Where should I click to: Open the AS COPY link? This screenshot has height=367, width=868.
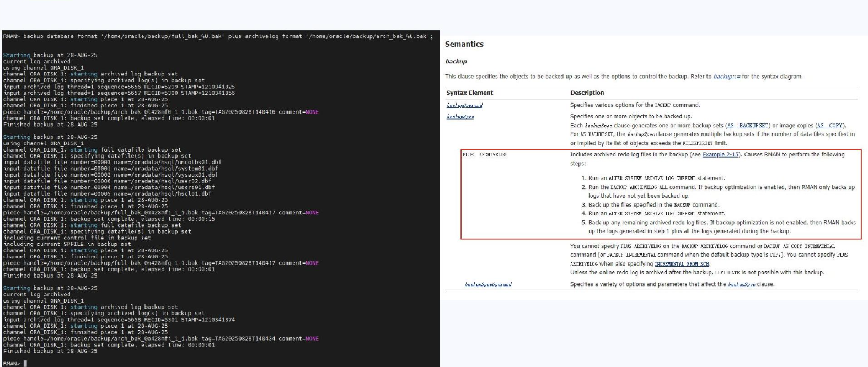(830, 126)
